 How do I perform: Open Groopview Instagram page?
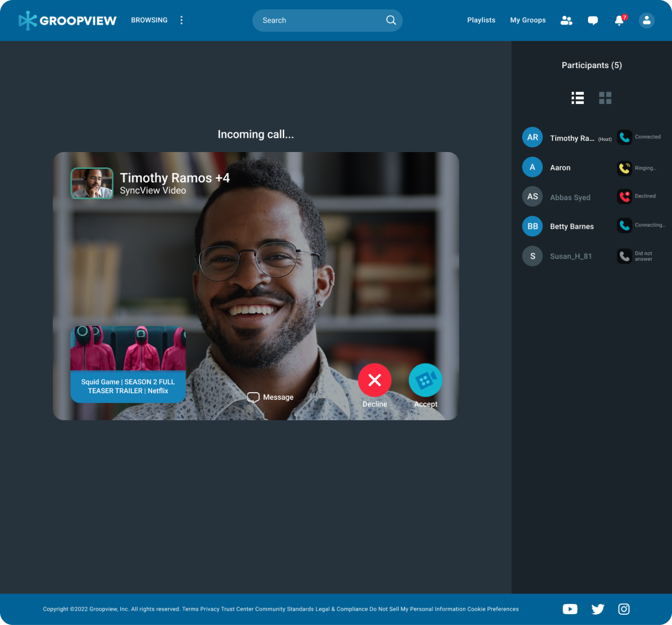(x=624, y=609)
